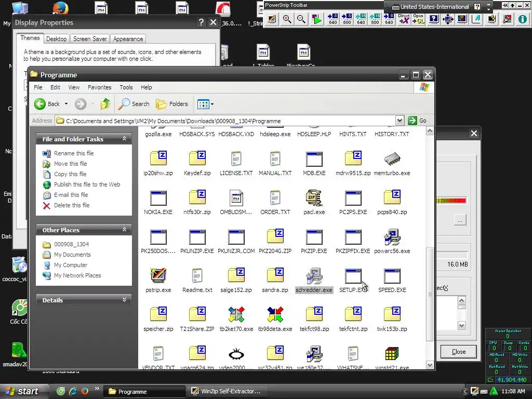The width and height of the screenshot is (532, 399).
Task: Click 'Rename this file' link
Action: coord(74,153)
